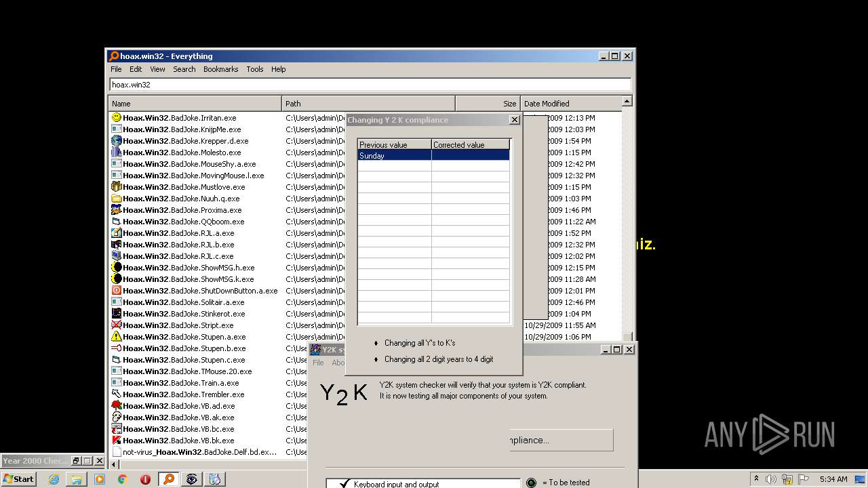Click the folder icon of Hoax.Win32.BadJoke.Nuuh.q.exe
The width and height of the screenshot is (868, 488).
tap(117, 199)
